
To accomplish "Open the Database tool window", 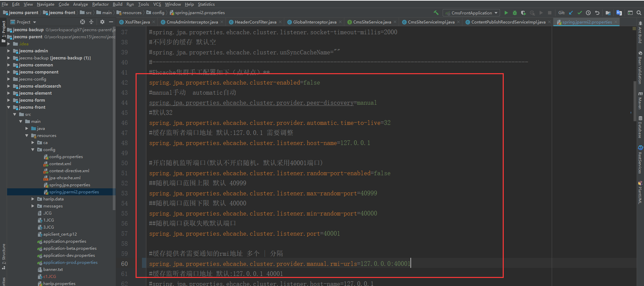I will tap(640, 127).
